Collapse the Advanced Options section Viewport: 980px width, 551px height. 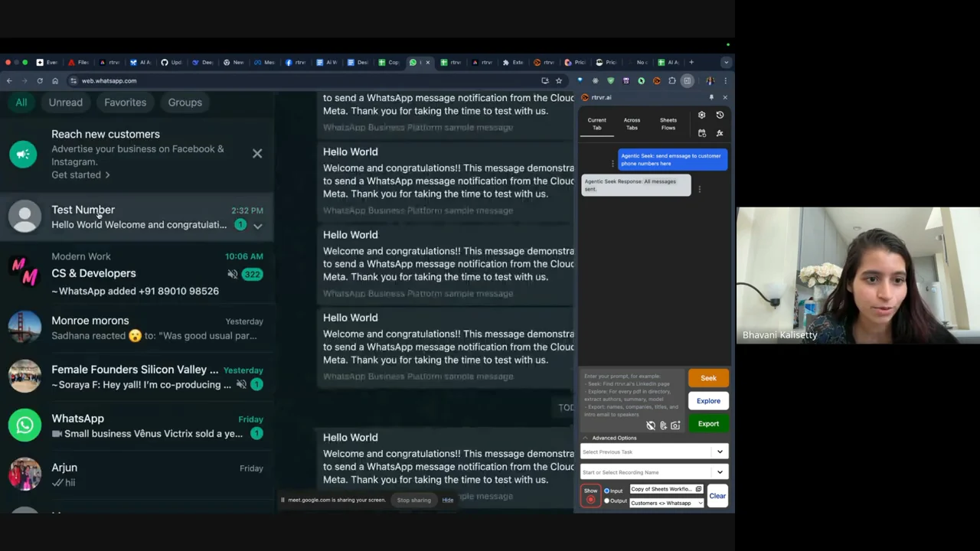[x=610, y=438]
